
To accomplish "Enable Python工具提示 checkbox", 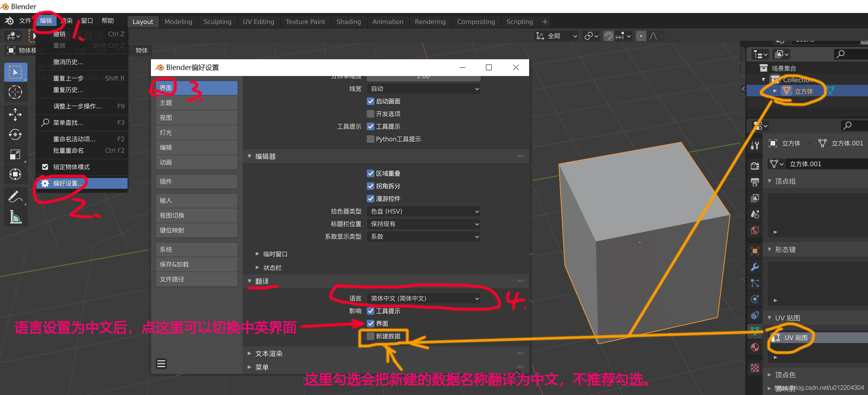I will pos(370,139).
